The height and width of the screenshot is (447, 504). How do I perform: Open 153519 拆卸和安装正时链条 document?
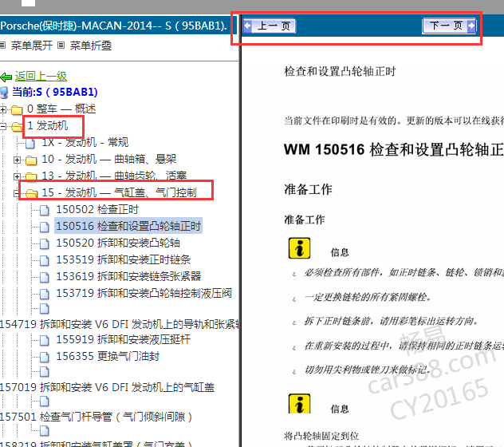click(x=124, y=259)
